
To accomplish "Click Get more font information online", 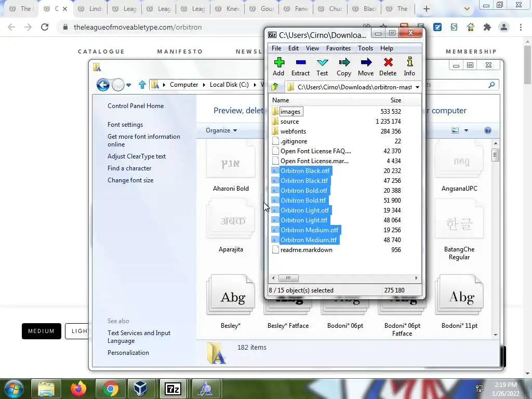I will (x=144, y=140).
